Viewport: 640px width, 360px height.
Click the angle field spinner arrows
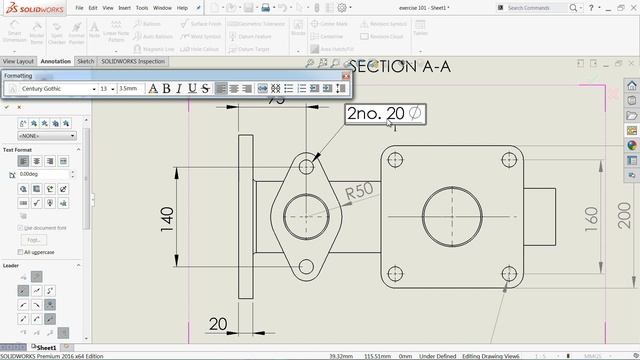[73, 174]
